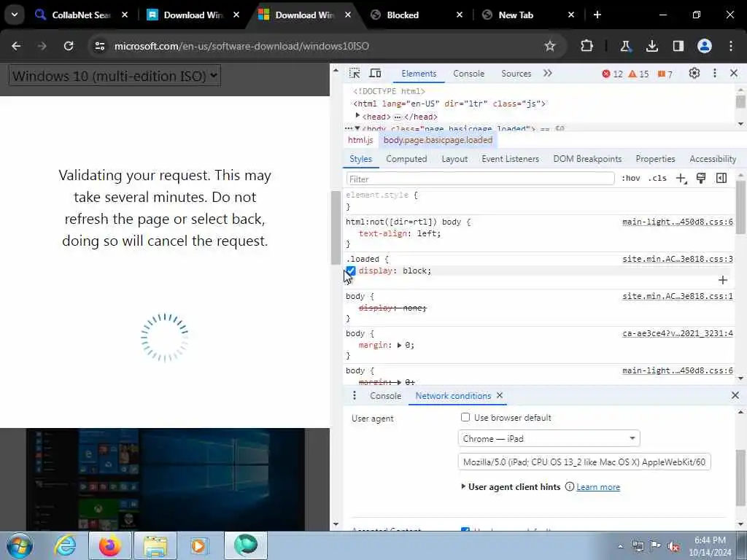
Task: Switch to the Console DevTools tab
Action: [469, 74]
